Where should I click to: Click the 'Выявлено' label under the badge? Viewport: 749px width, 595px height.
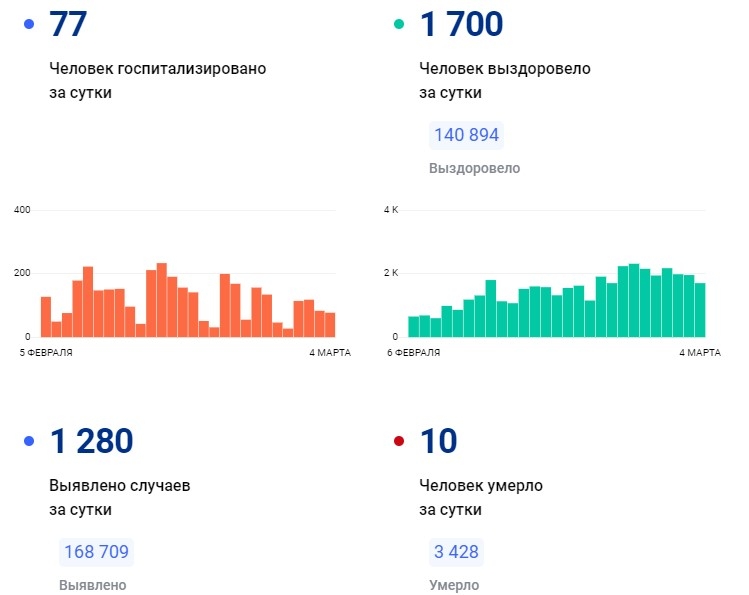pyautogui.click(x=93, y=585)
